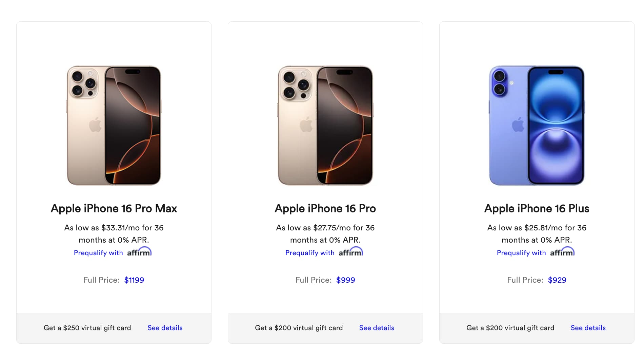
Task: Select the Apple iPhone 16 Plus title
Action: click(x=537, y=208)
